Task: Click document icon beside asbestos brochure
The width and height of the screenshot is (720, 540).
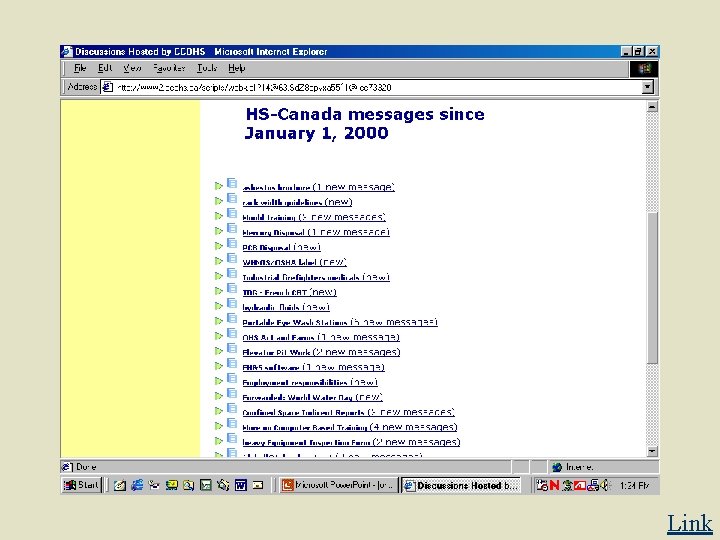Action: (x=232, y=184)
